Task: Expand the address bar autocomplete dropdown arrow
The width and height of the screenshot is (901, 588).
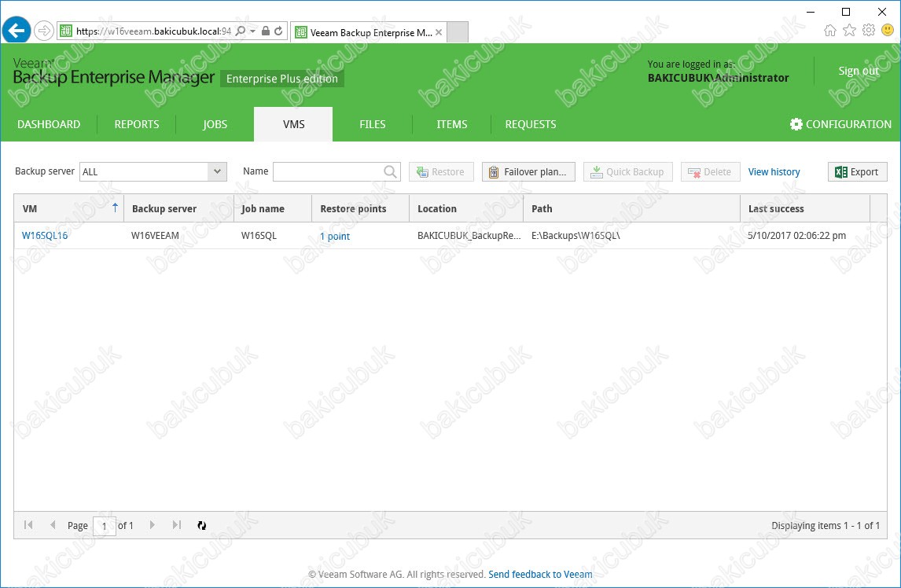Action: click(x=253, y=31)
